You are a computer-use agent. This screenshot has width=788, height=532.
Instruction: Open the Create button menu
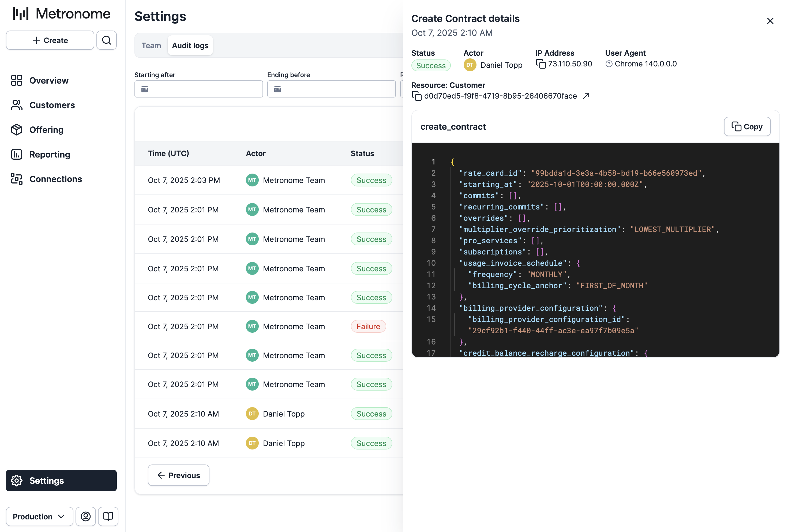click(50, 40)
